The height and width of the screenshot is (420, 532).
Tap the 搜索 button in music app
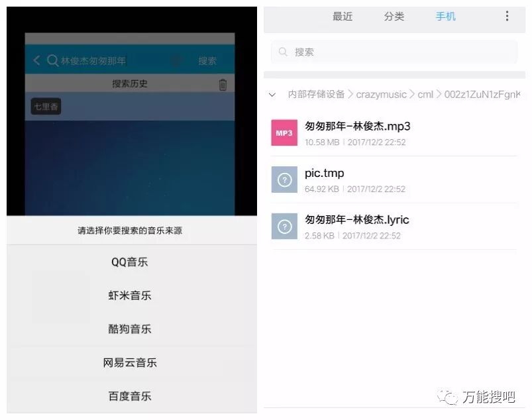coord(207,61)
